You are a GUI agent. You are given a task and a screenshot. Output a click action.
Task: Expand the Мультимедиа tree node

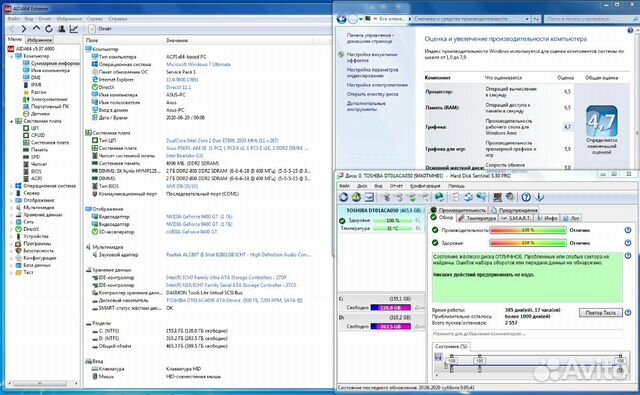[x=11, y=208]
